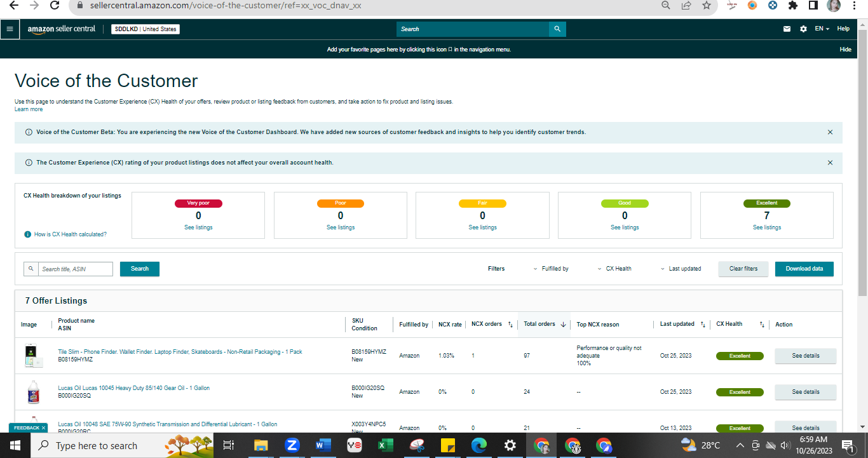The width and height of the screenshot is (868, 458).
Task: Open the Messages mail icon
Action: 787,29
